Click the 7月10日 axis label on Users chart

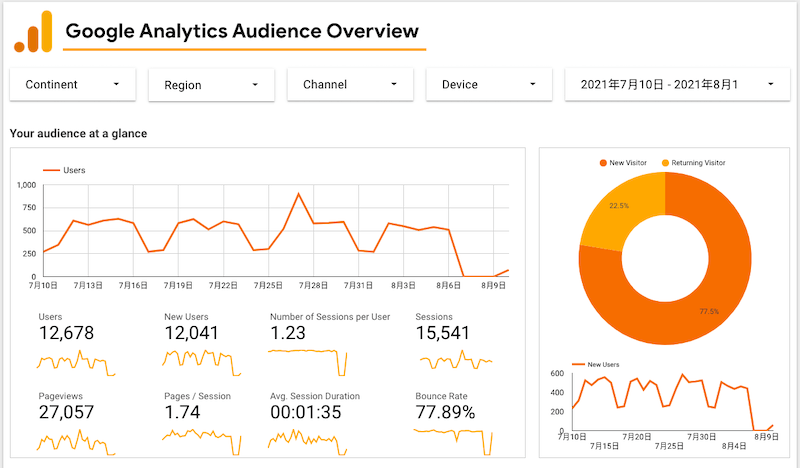coord(43,285)
